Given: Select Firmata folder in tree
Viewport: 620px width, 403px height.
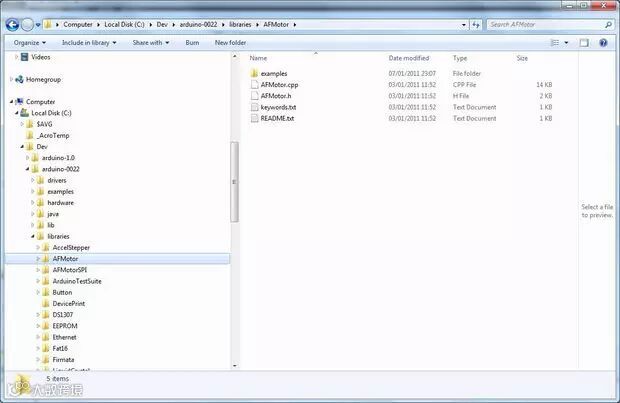Looking at the screenshot, I should coord(63,359).
